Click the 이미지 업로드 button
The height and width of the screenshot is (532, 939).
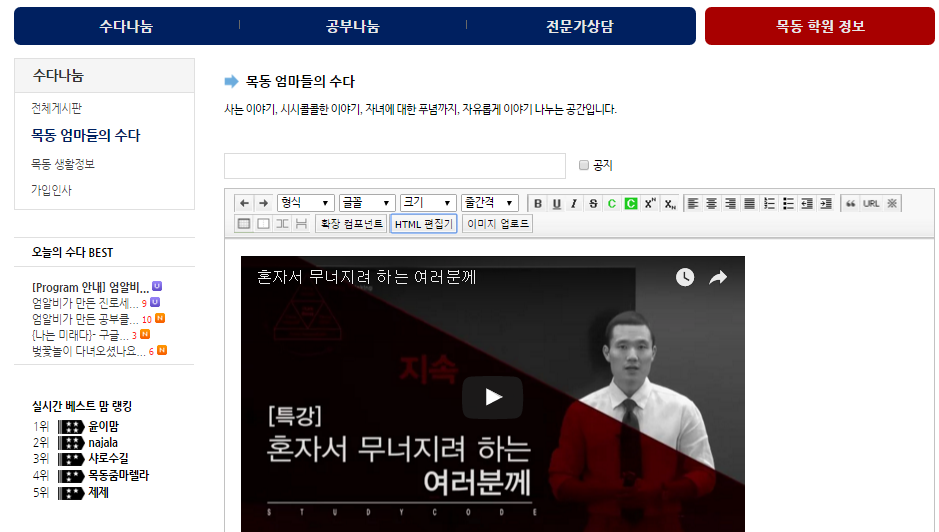click(x=497, y=224)
